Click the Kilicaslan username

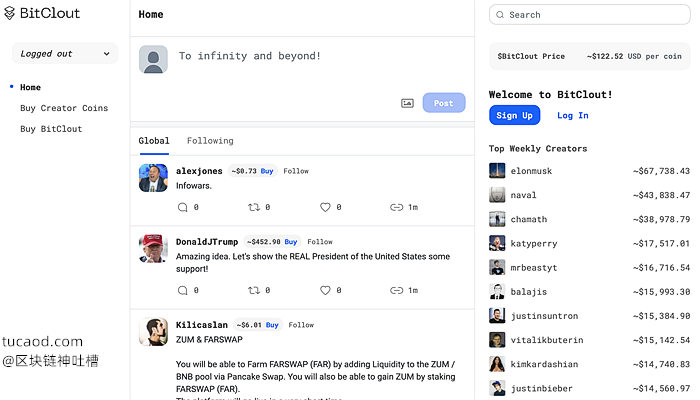202,325
